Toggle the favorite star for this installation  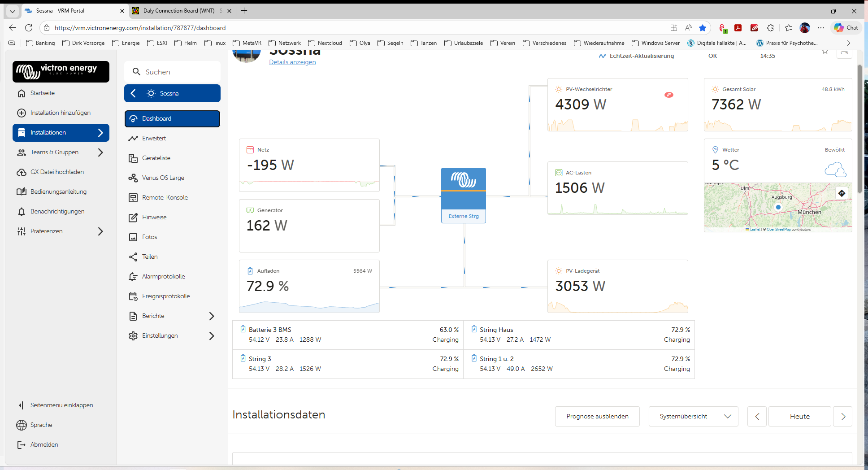(825, 52)
